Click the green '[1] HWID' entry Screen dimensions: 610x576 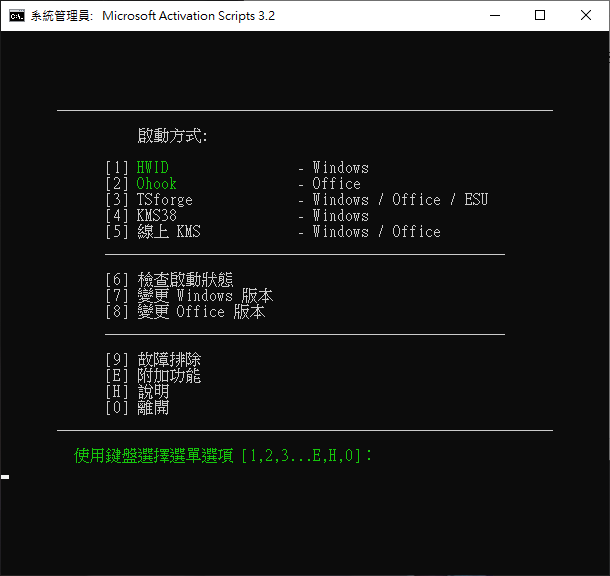click(x=137, y=168)
